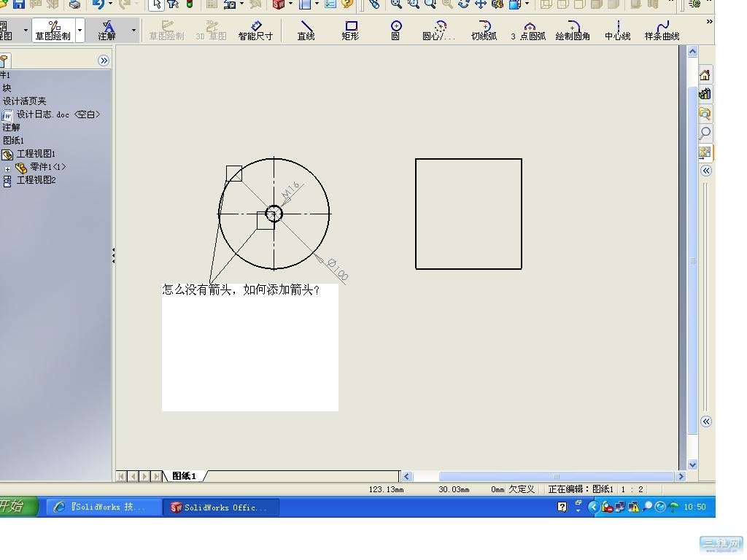Select 工程视图2 in the feature tree
Image resolution: width=747 pixels, height=560 pixels.
pos(36,180)
